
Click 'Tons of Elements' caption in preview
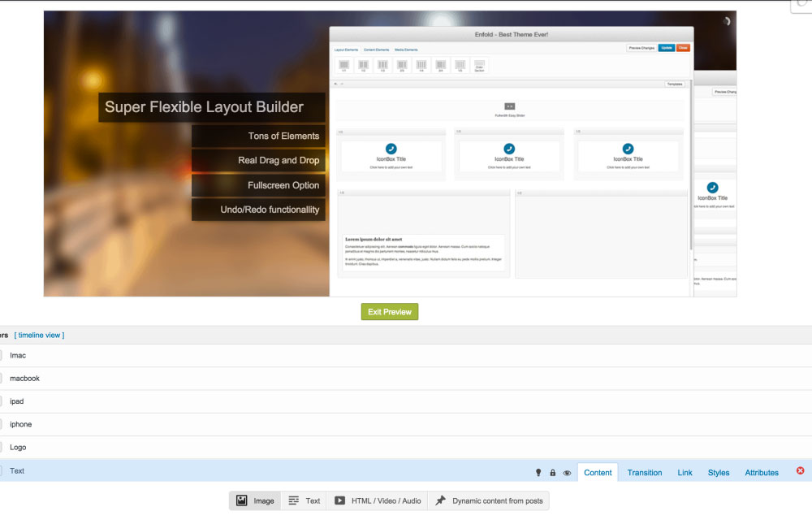259,136
